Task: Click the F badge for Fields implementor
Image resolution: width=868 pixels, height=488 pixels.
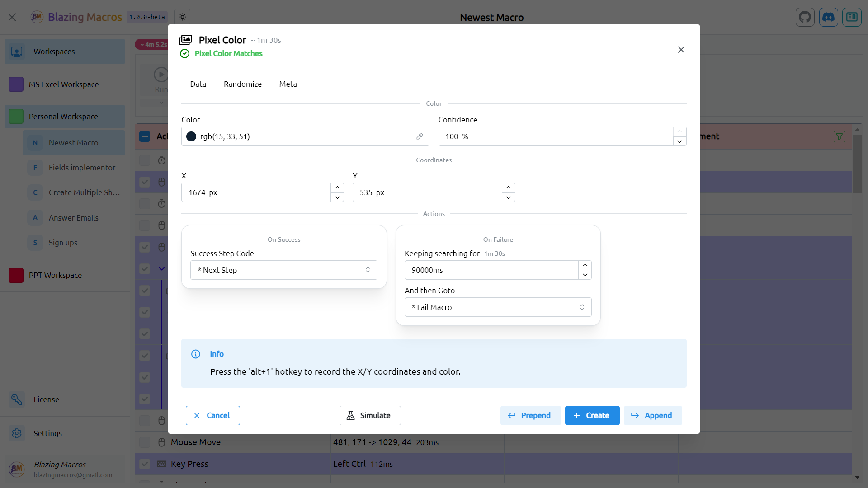Action: coord(35,168)
